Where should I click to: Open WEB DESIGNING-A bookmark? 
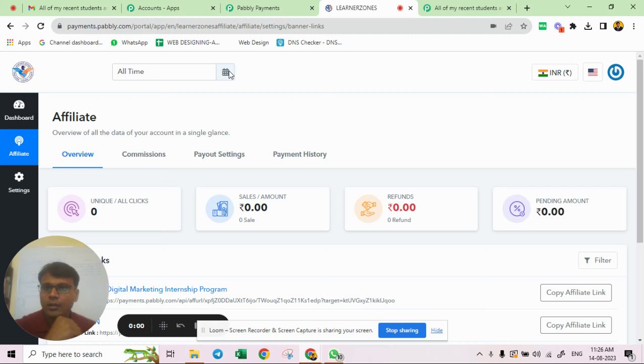coord(188,42)
